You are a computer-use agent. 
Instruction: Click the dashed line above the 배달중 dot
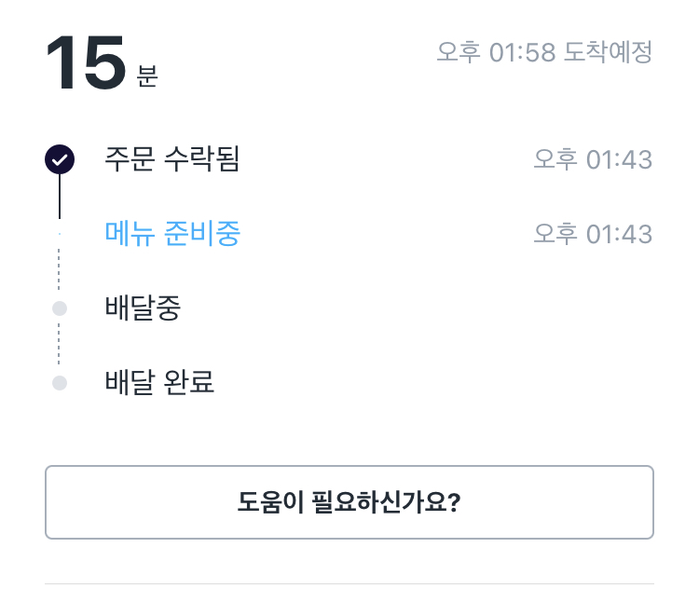point(59,270)
